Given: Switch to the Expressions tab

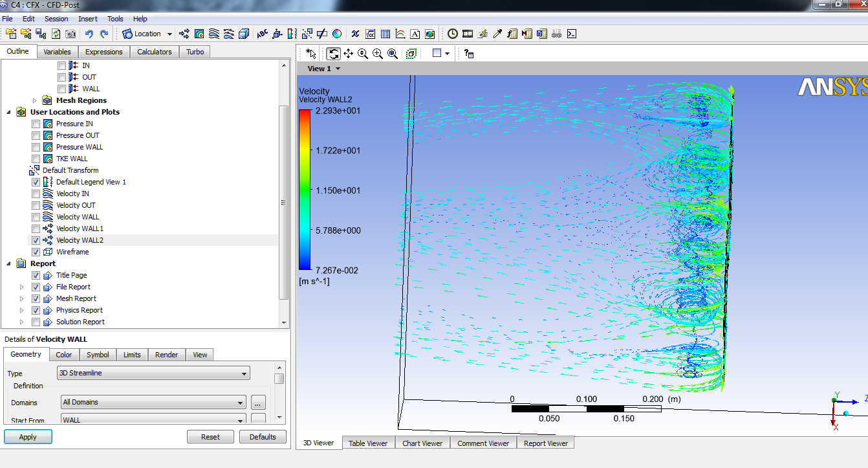Looking at the screenshot, I should click(x=103, y=52).
